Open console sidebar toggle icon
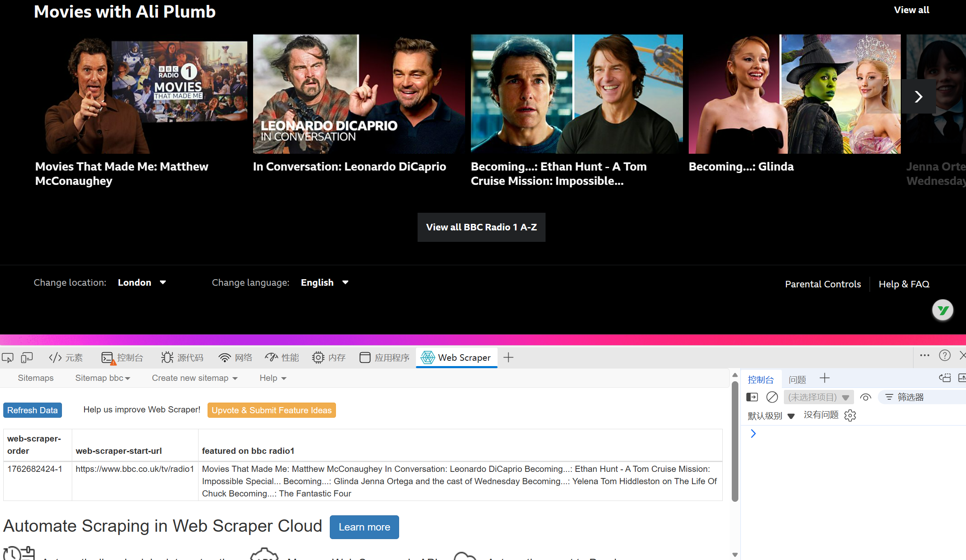 tap(752, 397)
